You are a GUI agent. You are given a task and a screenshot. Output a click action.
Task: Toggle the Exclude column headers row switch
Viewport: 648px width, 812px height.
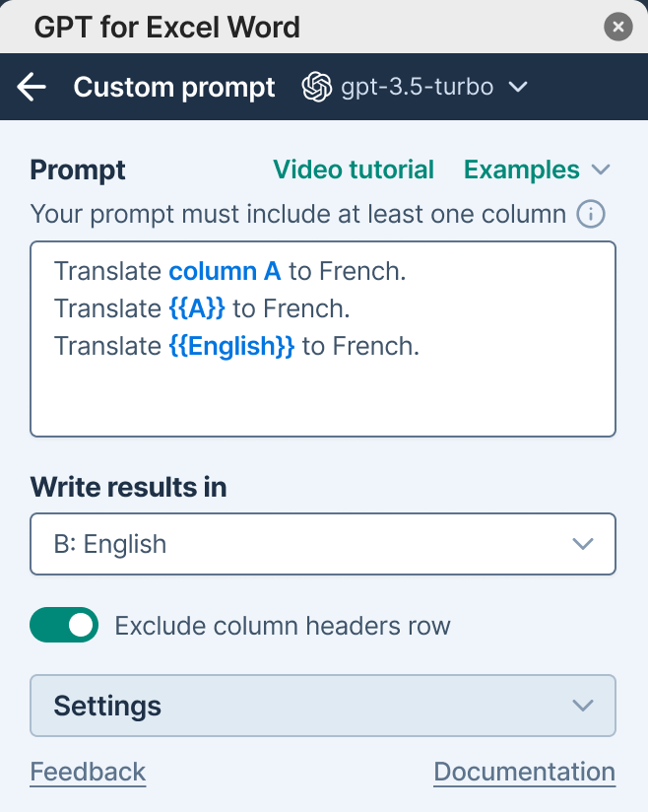coord(65,625)
